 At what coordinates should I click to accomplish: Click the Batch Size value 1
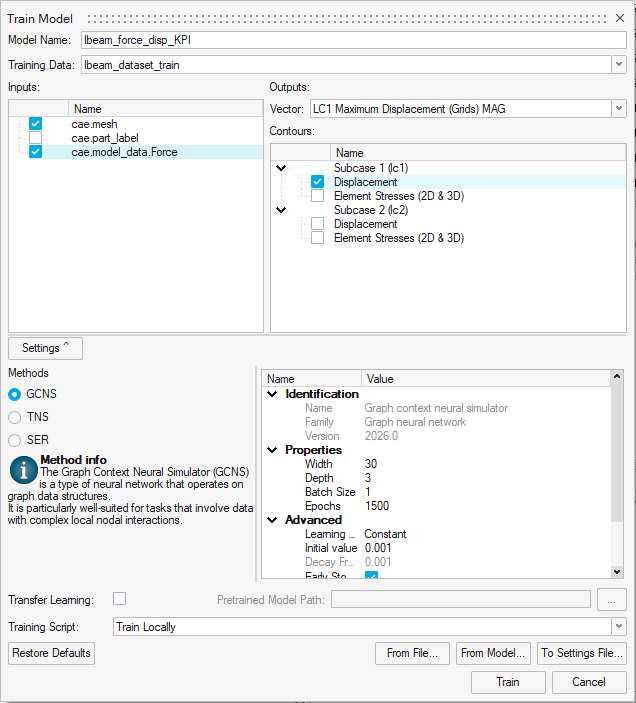(x=368, y=492)
